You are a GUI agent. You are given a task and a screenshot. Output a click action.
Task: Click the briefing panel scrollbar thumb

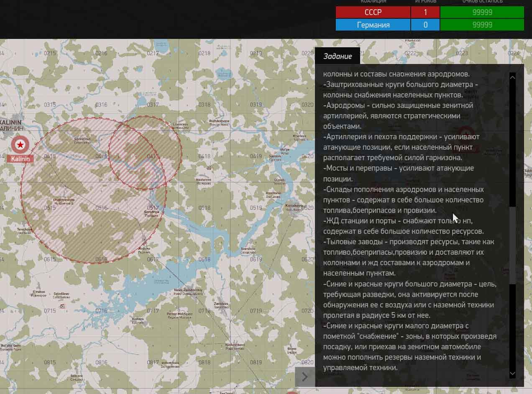[x=513, y=245]
